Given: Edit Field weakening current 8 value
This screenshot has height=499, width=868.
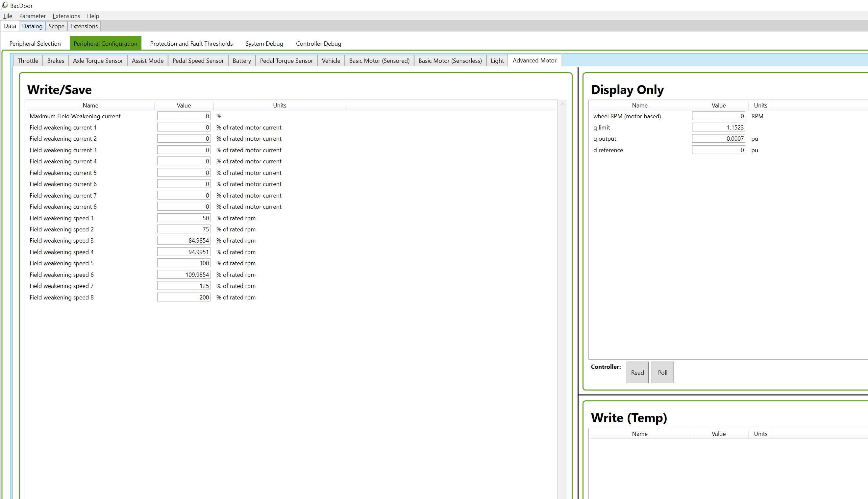Looking at the screenshot, I should [184, 207].
